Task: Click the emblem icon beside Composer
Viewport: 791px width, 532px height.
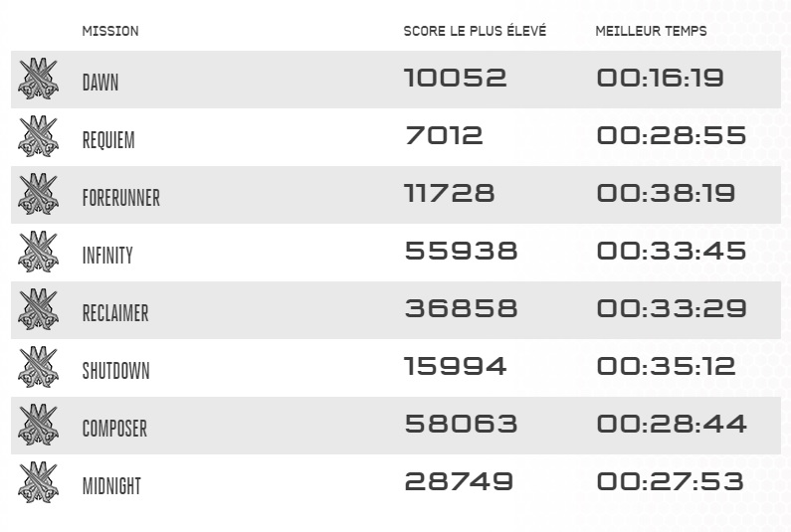Action: [38, 426]
